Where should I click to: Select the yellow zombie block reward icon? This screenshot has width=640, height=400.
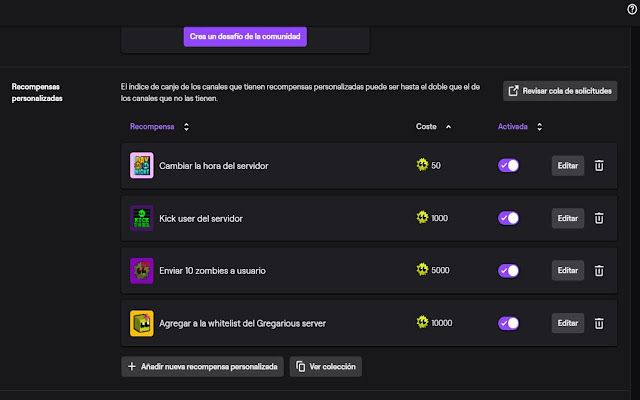point(142,323)
